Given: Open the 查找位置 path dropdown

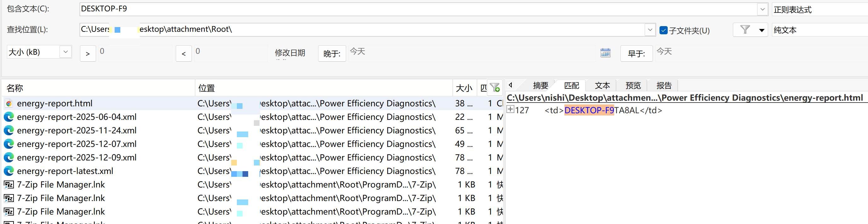Looking at the screenshot, I should [x=650, y=30].
